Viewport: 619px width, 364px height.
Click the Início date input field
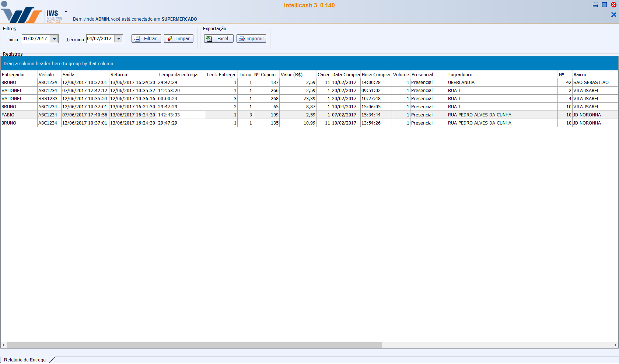(35, 39)
